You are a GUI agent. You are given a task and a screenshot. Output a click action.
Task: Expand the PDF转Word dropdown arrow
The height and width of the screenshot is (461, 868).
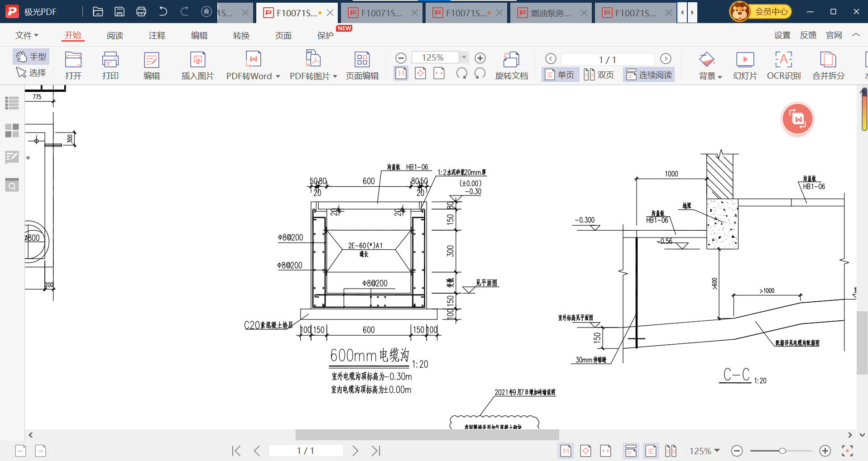pos(278,76)
